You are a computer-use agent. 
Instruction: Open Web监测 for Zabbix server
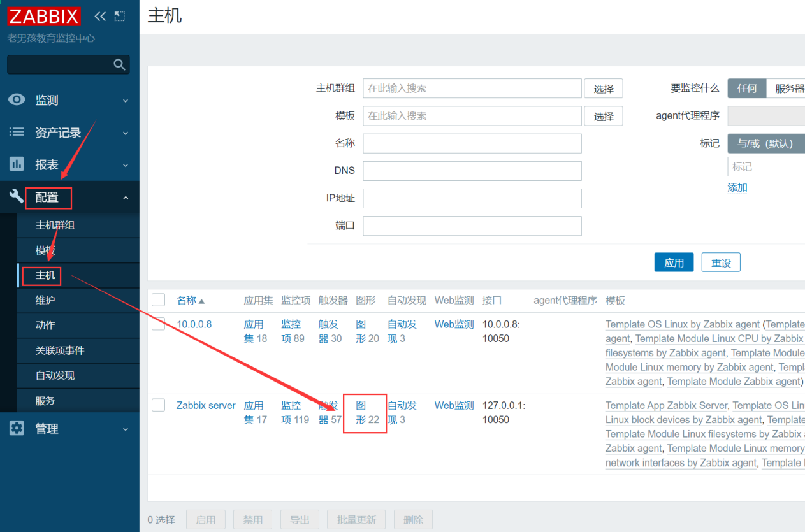[454, 405]
